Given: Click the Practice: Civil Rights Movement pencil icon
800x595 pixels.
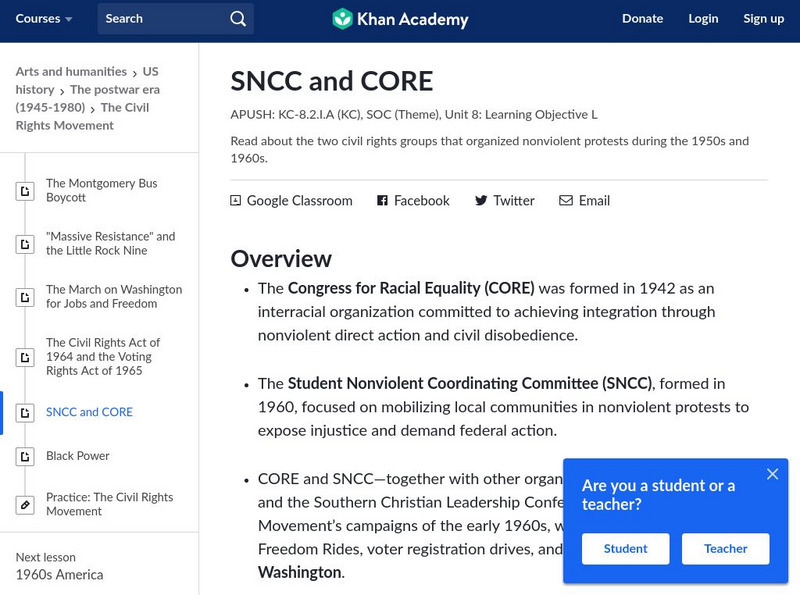Looking at the screenshot, I should pos(25,505).
